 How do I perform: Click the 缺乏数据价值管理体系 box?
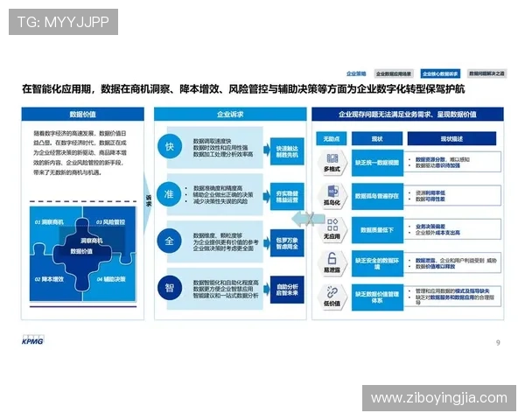coord(377,297)
